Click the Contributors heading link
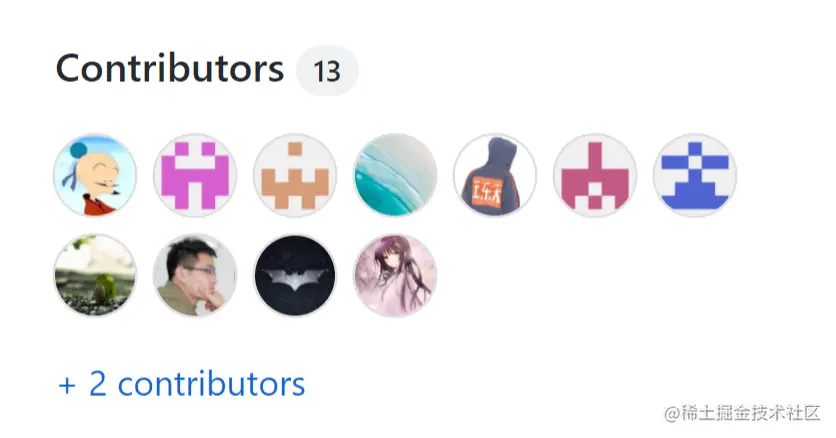Image resolution: width=836 pixels, height=438 pixels. pyautogui.click(x=170, y=69)
